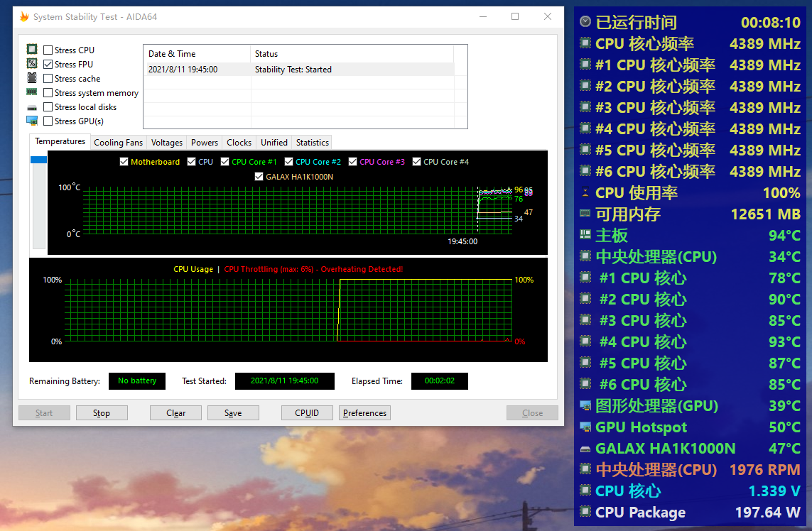Screen dimensions: 812x531
Task: Switch to the Cooling Fans tab
Action: point(118,143)
